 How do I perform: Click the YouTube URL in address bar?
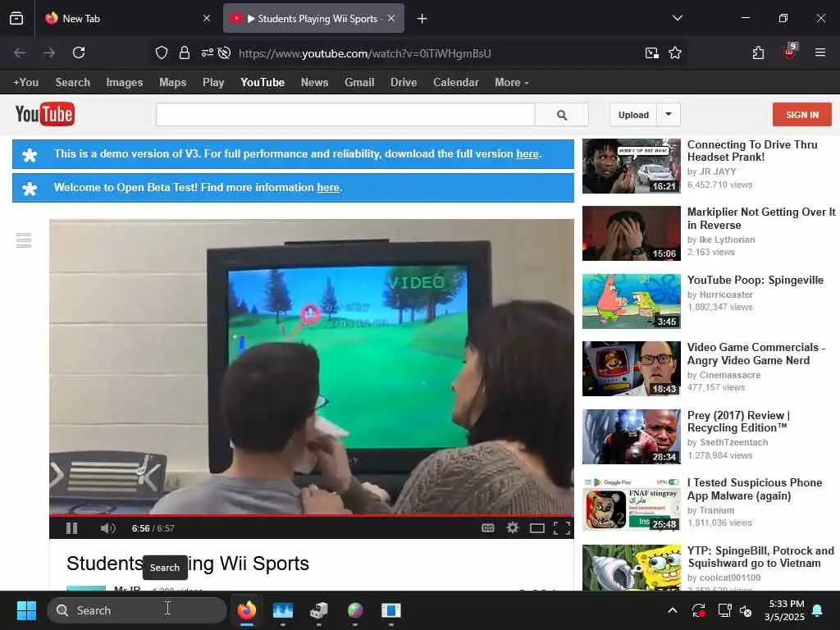click(x=365, y=53)
